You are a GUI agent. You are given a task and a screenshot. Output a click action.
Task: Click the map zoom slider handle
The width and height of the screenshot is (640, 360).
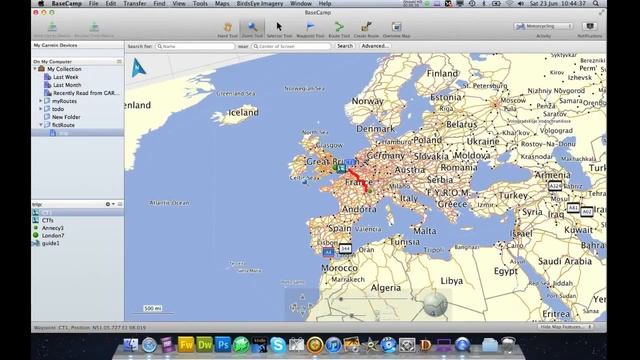[341, 299]
